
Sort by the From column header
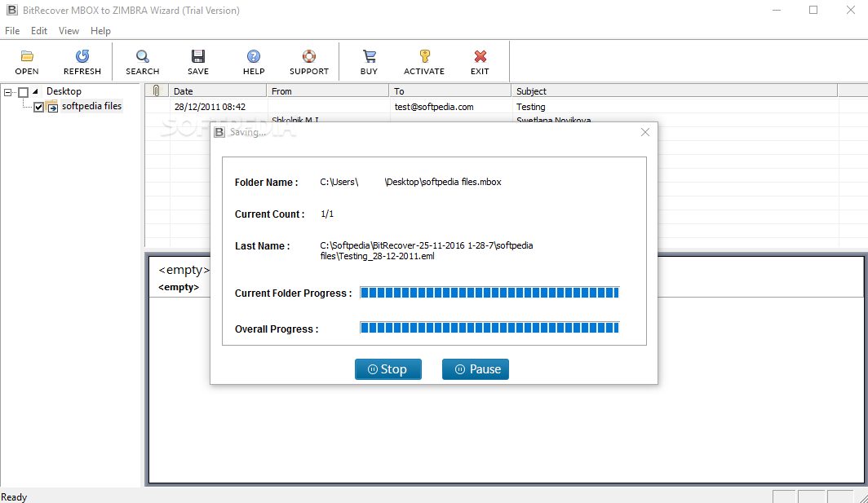(x=328, y=90)
